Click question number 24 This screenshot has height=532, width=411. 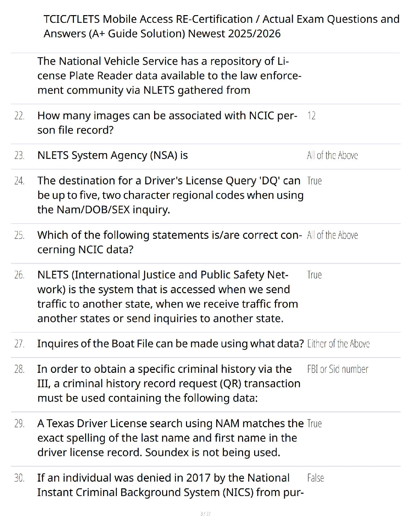click(x=19, y=181)
